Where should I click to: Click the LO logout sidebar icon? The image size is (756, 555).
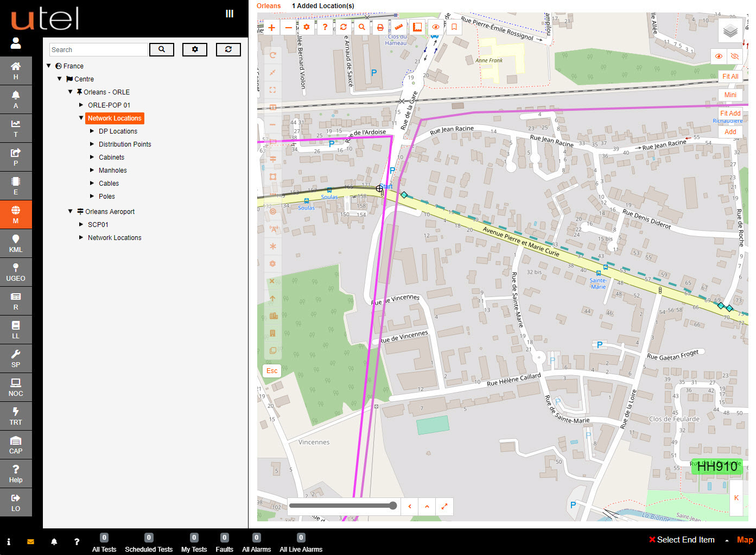[16, 502]
